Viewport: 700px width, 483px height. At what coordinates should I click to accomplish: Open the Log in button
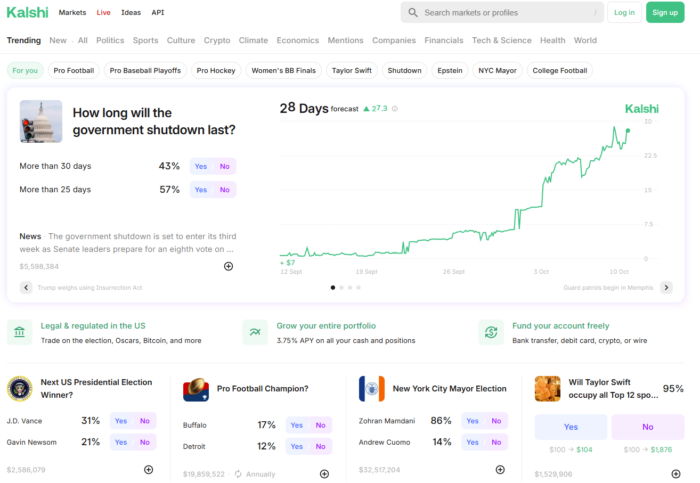(624, 13)
